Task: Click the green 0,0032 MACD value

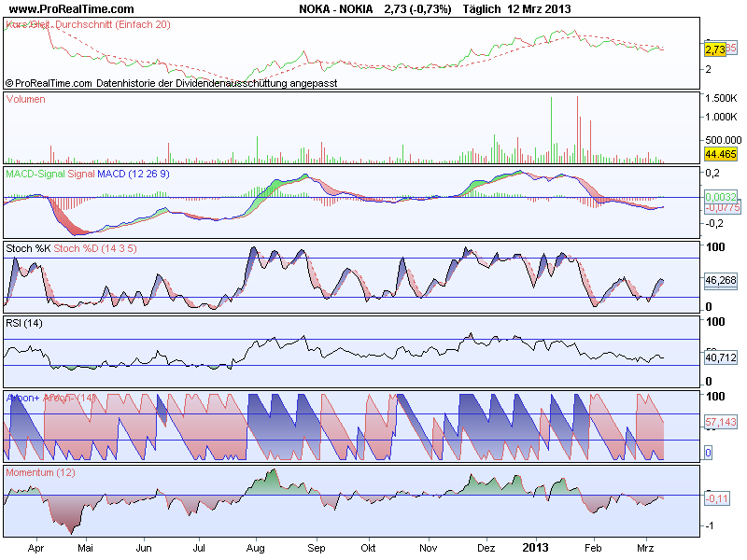Action: click(x=721, y=197)
